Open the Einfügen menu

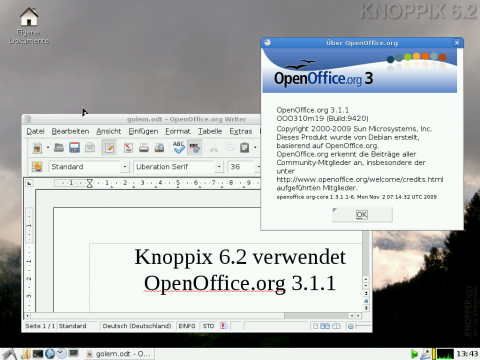coord(143,131)
